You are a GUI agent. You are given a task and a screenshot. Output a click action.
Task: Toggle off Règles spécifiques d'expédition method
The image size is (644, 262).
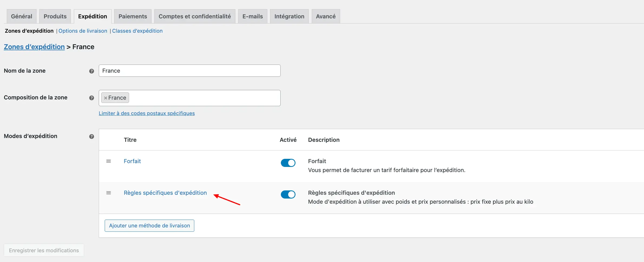coord(288,194)
